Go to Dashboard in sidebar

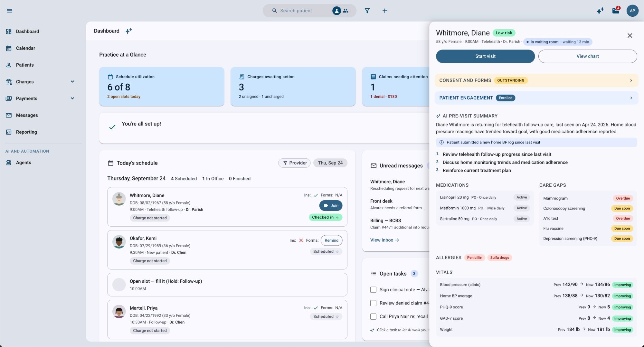click(27, 32)
